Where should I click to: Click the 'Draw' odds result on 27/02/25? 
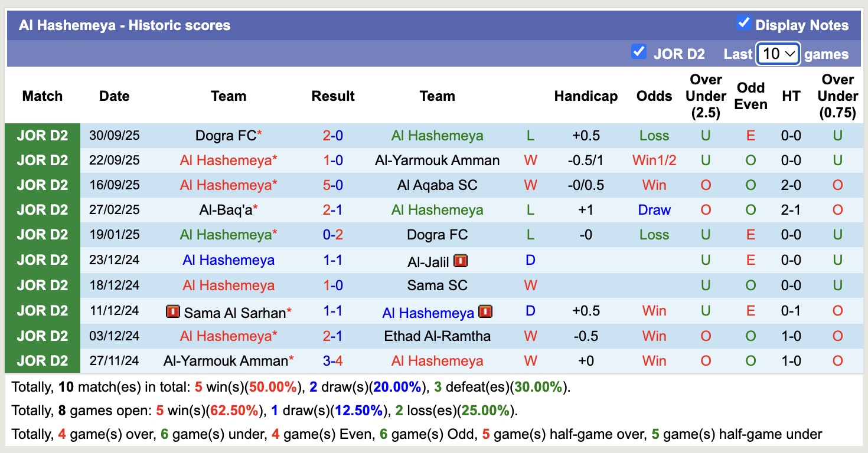point(654,209)
